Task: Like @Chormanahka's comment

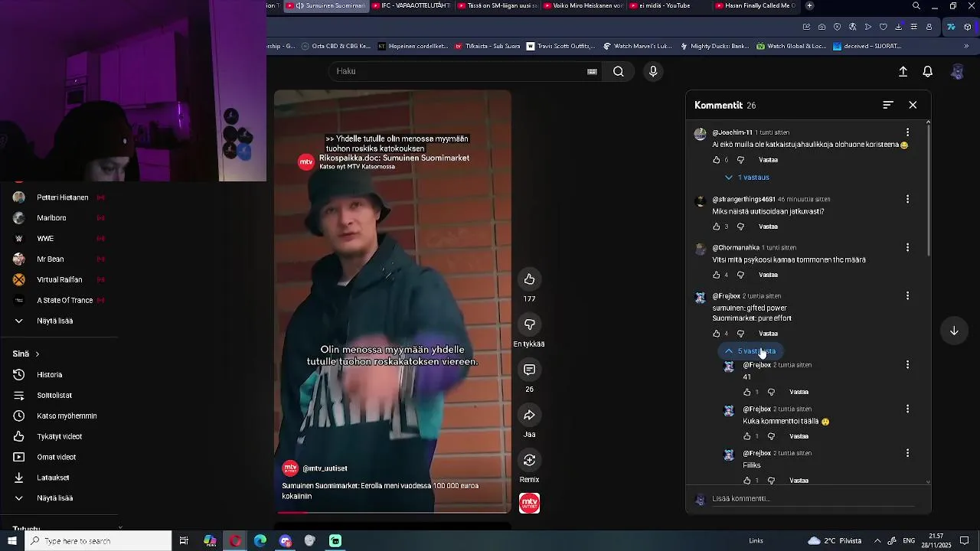Action: point(717,275)
